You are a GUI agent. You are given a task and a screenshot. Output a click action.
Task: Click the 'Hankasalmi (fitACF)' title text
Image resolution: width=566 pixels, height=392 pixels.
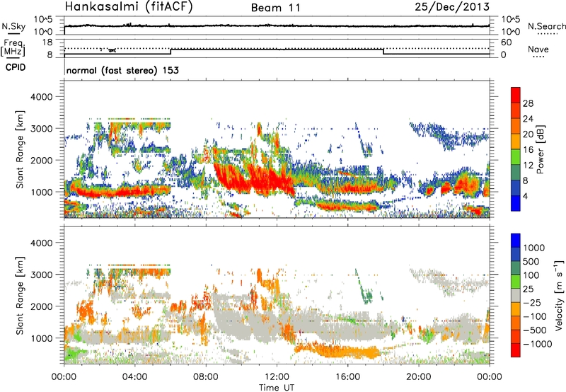coord(129,7)
